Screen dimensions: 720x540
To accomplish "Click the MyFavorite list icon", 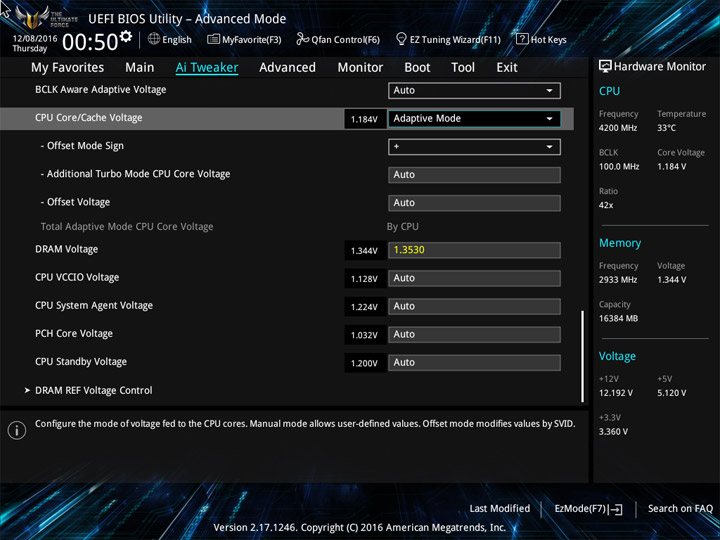I will point(213,39).
